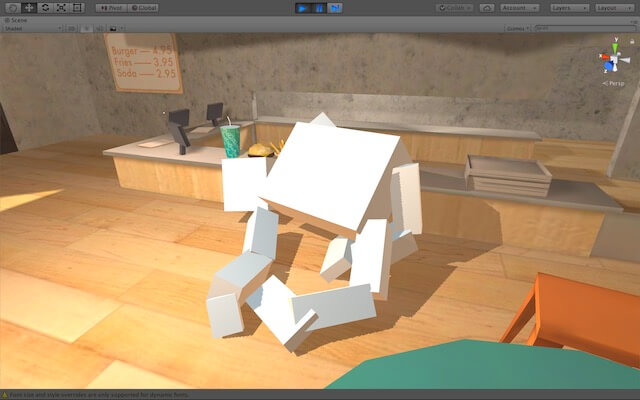The image size is (640, 400).
Task: Toggle the Persp projection label
Action: click(613, 83)
